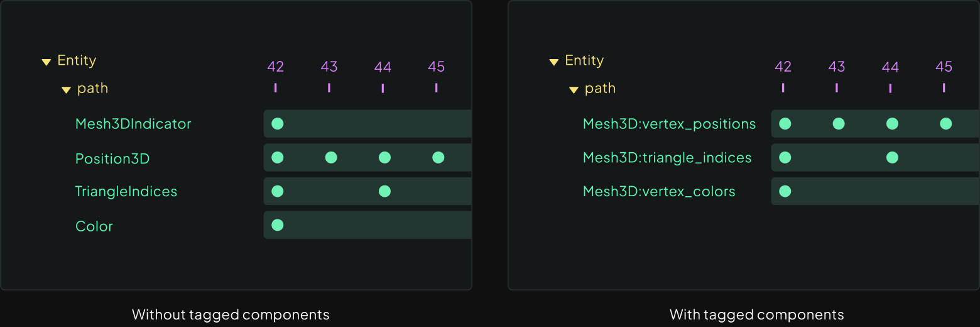Click Position3D data point at frame 43
980x327 pixels.
[331, 158]
